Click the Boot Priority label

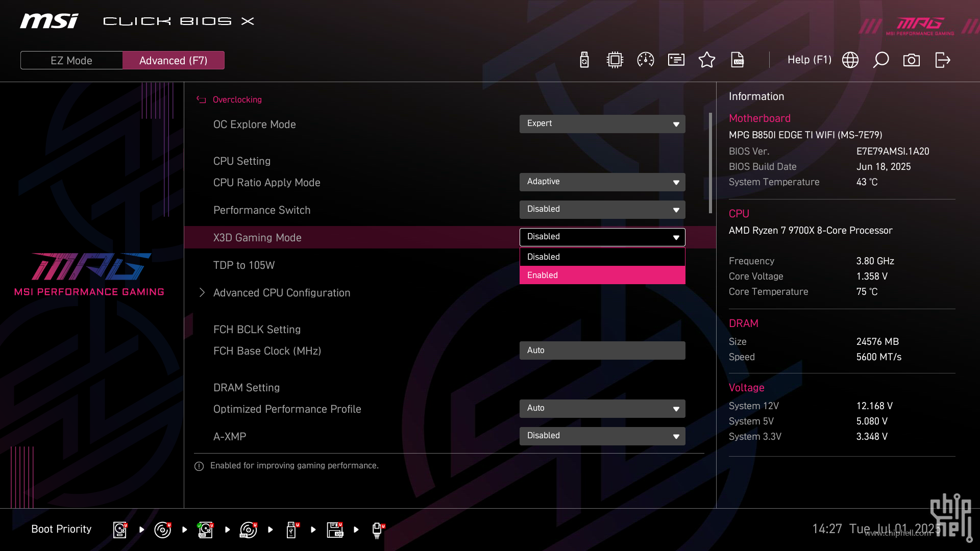pyautogui.click(x=61, y=529)
